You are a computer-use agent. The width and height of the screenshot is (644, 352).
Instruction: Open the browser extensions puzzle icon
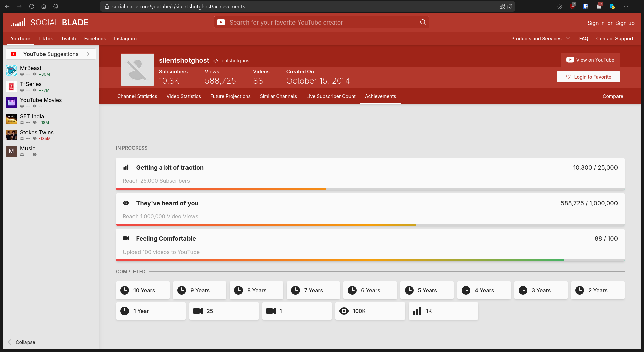559,6
